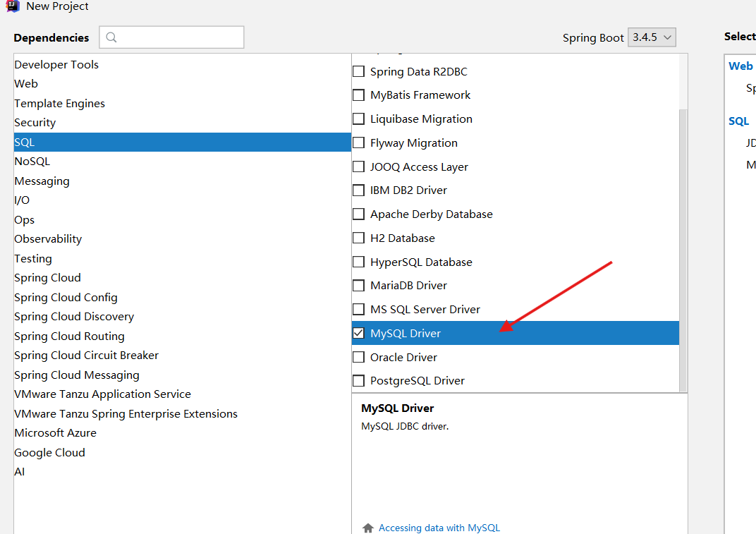
Task: Check the Spring Data R2DBC checkbox
Action: pyautogui.click(x=359, y=71)
